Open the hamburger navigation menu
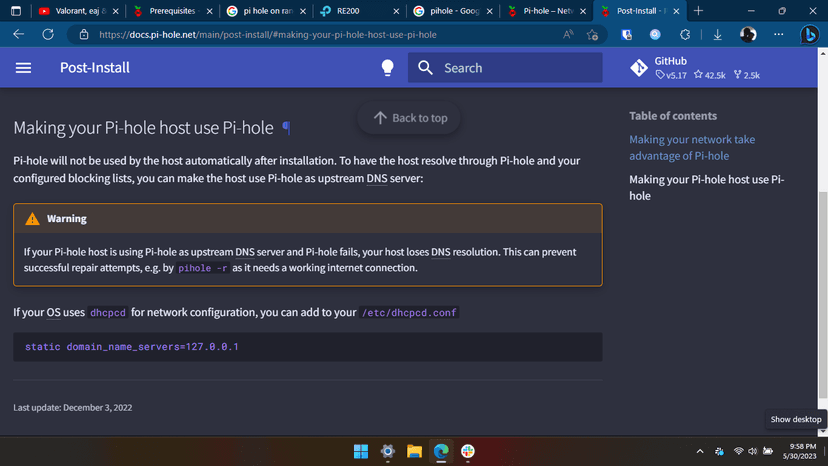The height and width of the screenshot is (466, 828). pos(23,68)
